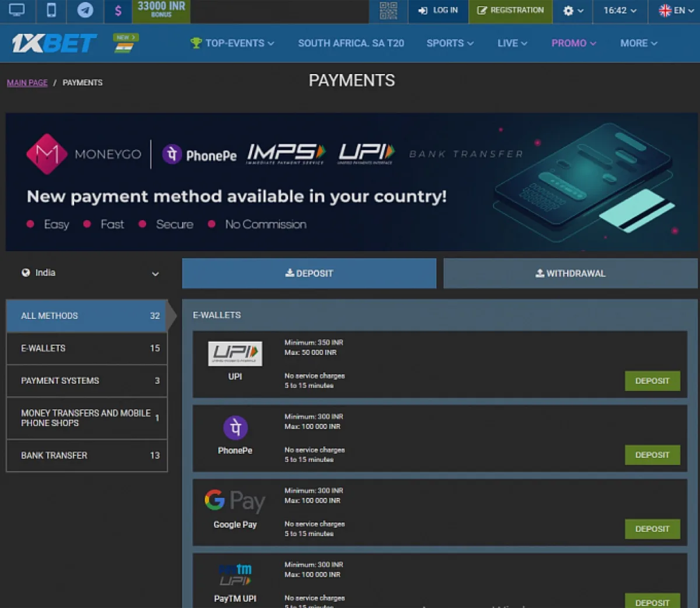Viewport: 700px width, 608px height.
Task: Go to the MAIN PAGE breadcrumb link
Action: coord(27,83)
